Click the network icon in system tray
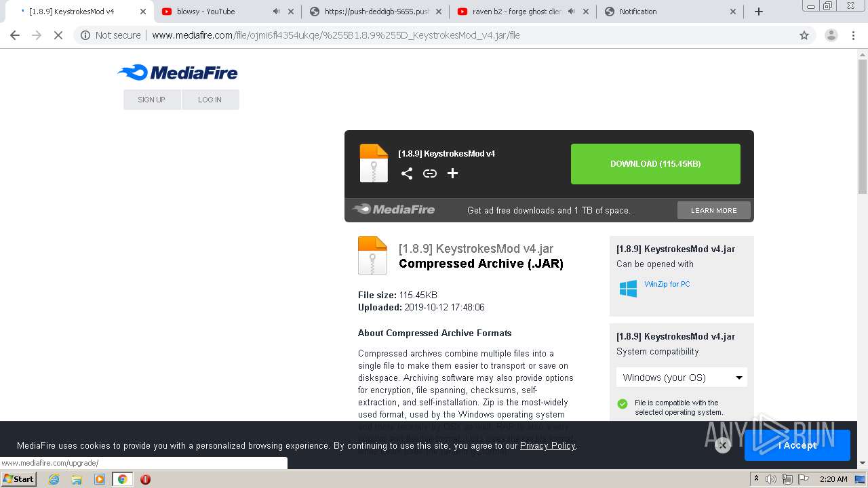 [787, 479]
